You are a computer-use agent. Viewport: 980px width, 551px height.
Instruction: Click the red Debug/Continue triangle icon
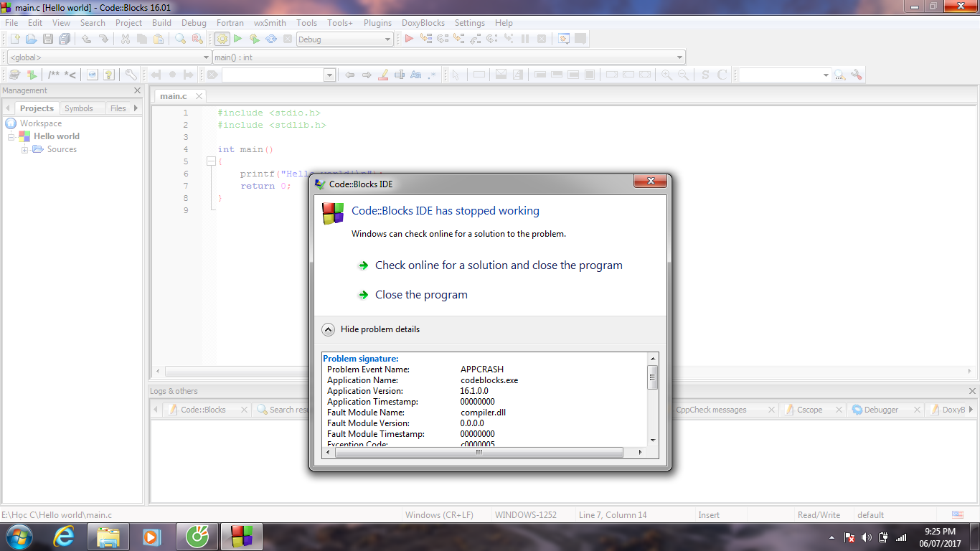[409, 39]
